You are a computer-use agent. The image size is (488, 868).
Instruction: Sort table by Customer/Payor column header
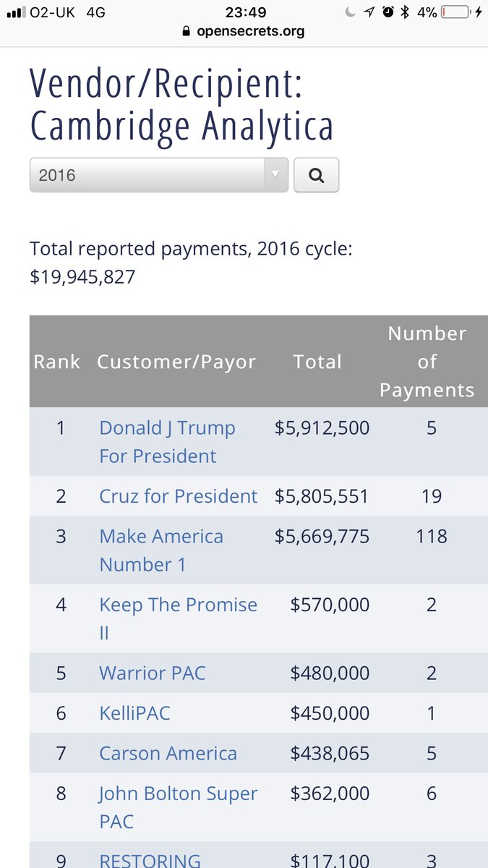click(176, 362)
